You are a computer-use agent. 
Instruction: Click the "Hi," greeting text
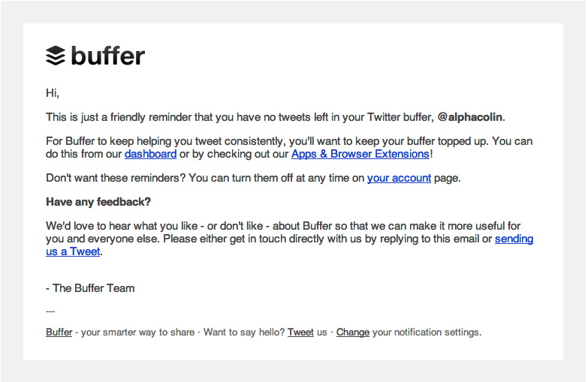click(53, 92)
